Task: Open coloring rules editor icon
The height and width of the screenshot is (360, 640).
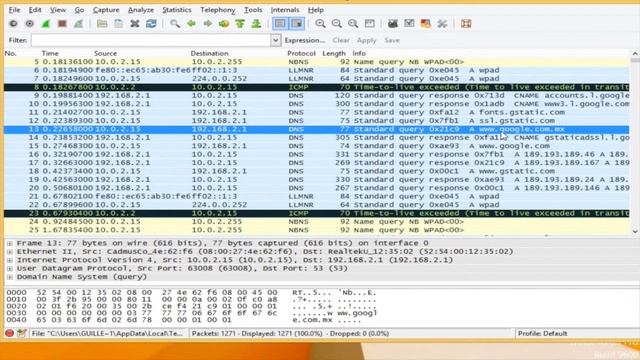Action: (425, 24)
